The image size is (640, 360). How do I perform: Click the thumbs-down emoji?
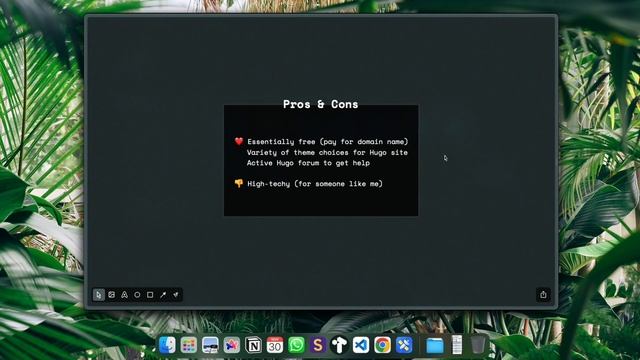click(239, 184)
